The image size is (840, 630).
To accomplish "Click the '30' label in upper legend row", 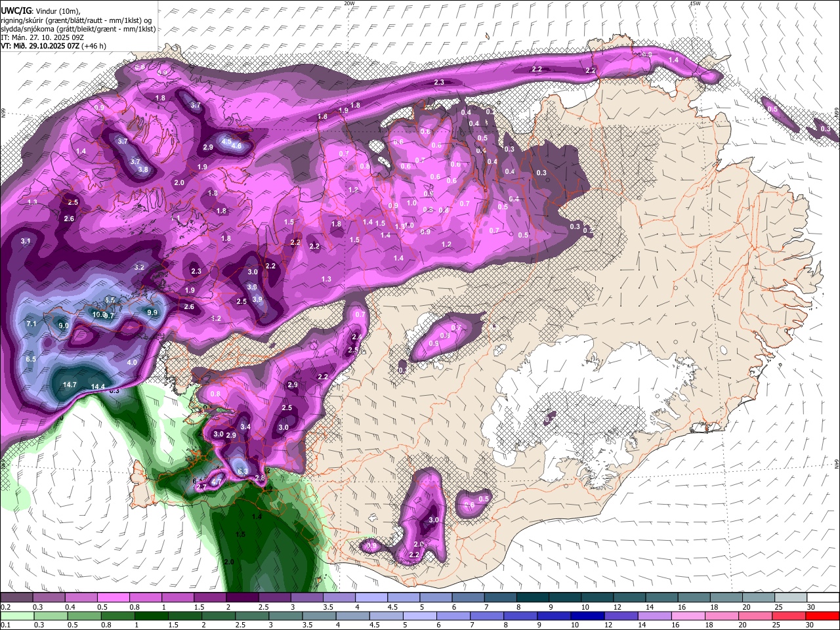I will [810, 607].
